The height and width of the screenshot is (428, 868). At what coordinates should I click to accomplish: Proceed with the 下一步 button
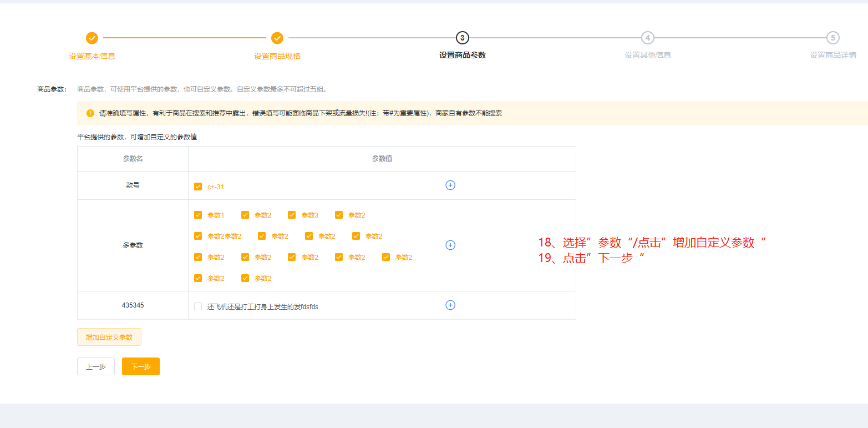pos(141,366)
